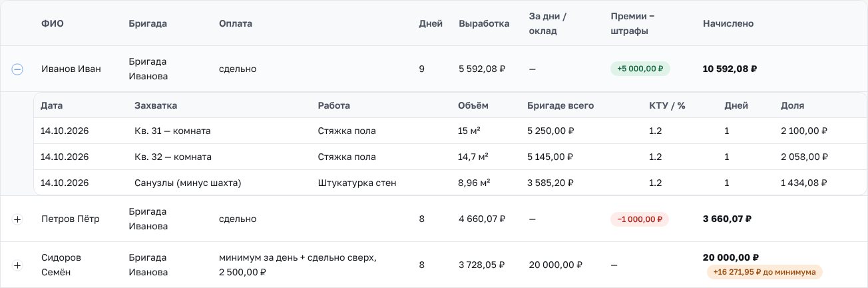Screen dimensions: 868x288
Task: Click the 3 728,05 ₽ output value
Action: coord(482,265)
